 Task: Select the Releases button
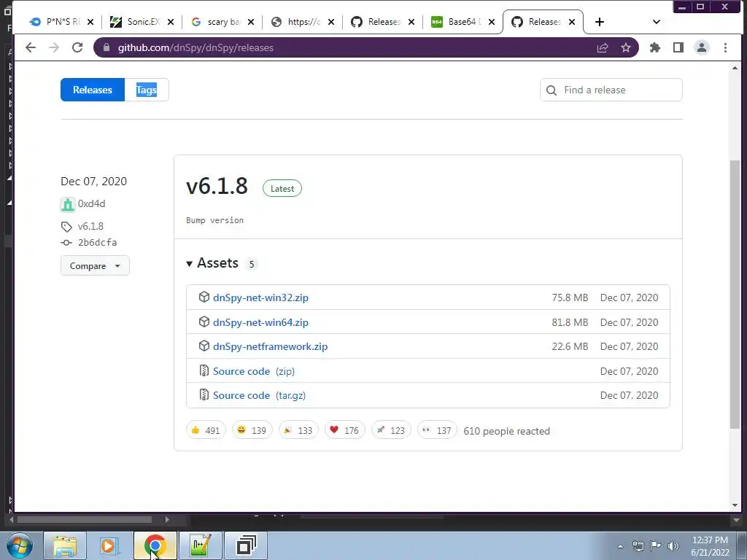[93, 90]
